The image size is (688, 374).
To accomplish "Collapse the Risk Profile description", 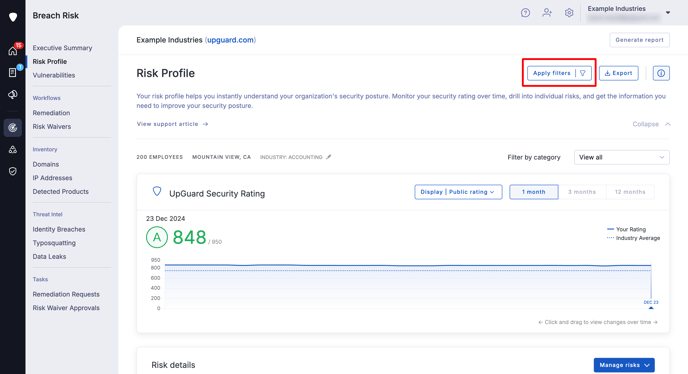I will click(x=651, y=124).
